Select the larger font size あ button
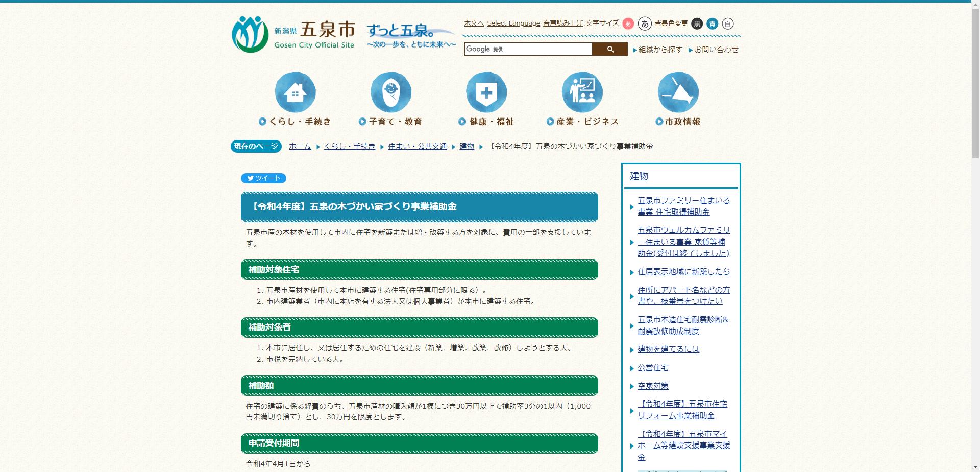This screenshot has width=980, height=472. (645, 23)
